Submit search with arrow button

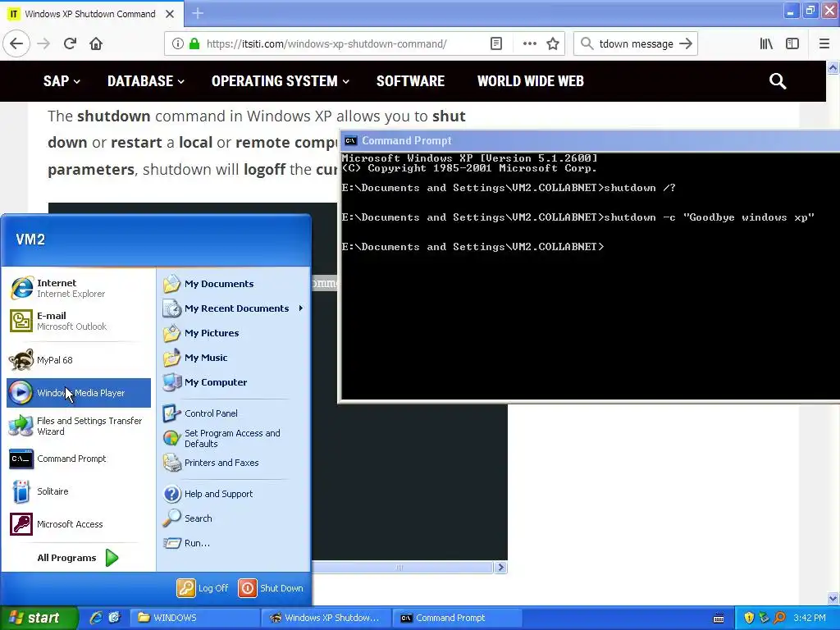click(x=686, y=43)
